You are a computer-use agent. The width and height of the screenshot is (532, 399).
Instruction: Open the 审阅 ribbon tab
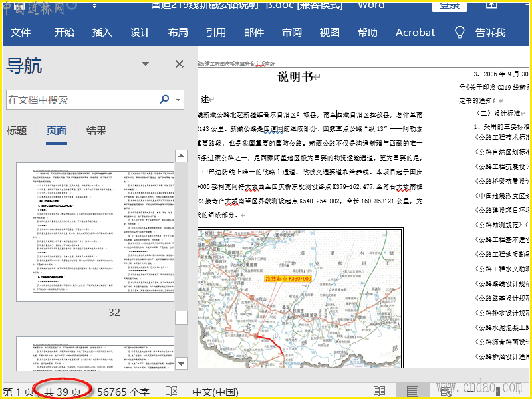tap(292, 33)
